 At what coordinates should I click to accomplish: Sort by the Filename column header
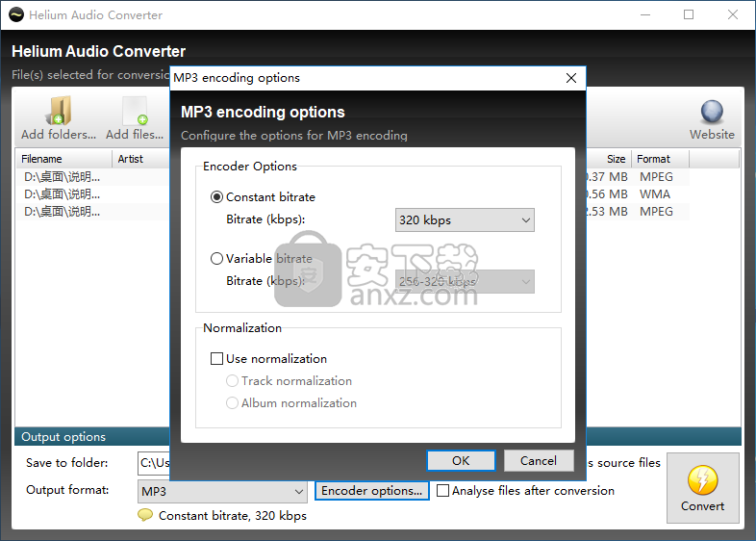click(64, 159)
